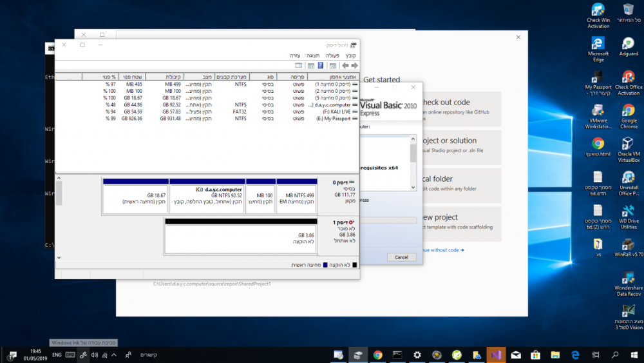Open the Wondershare Data Recovery desktop icon
644x363 pixels.
tap(629, 284)
